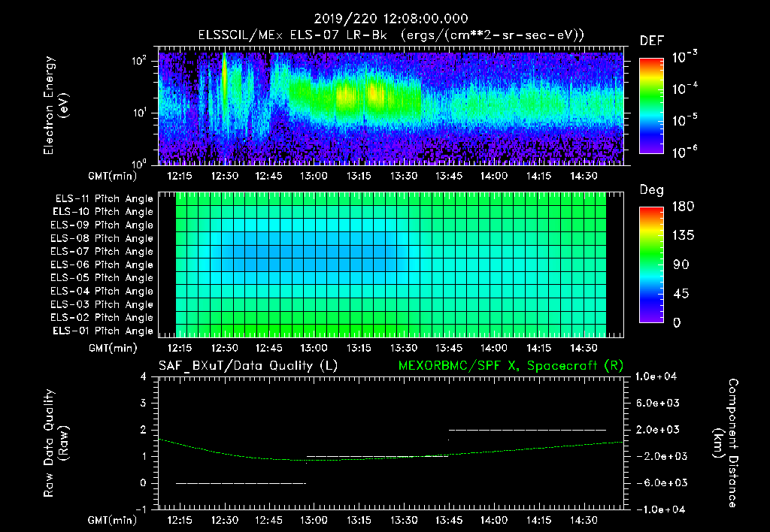Select the SAF_BXuT/Data Quality (L) legend text
770x532 pixels.
coord(248,366)
